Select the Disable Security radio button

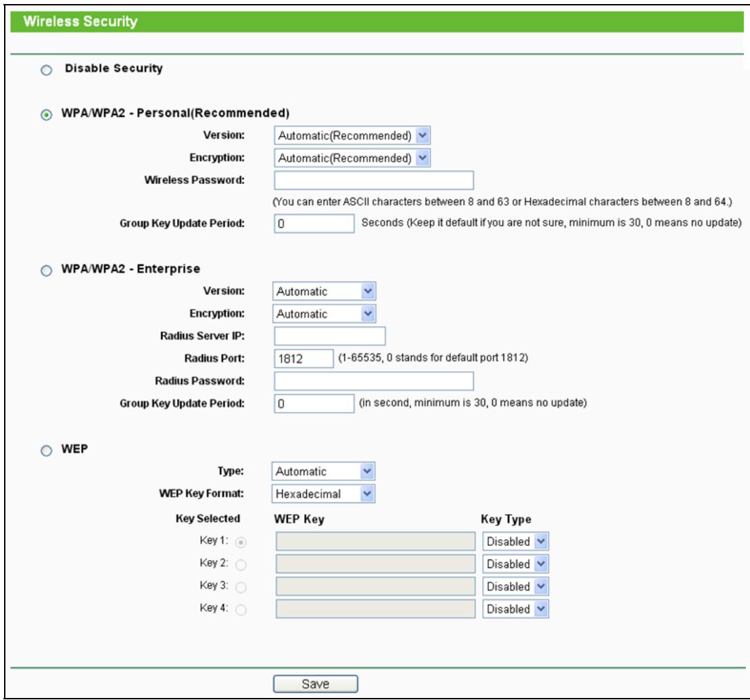[47, 70]
